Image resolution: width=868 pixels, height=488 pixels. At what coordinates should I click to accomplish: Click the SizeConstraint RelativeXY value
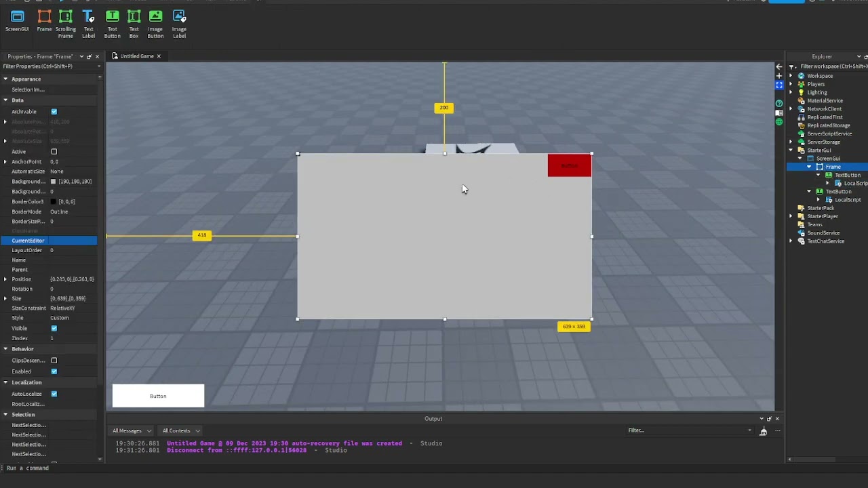pyautogui.click(x=62, y=308)
